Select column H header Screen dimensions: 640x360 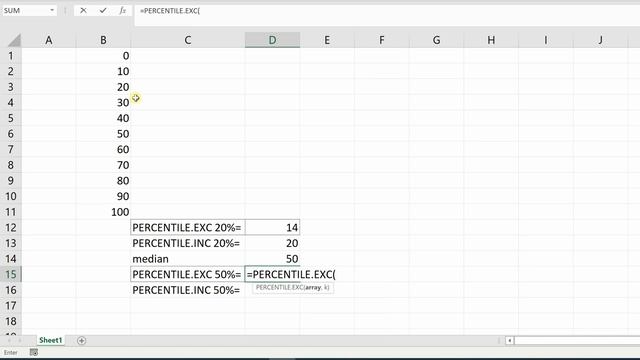pos(491,40)
